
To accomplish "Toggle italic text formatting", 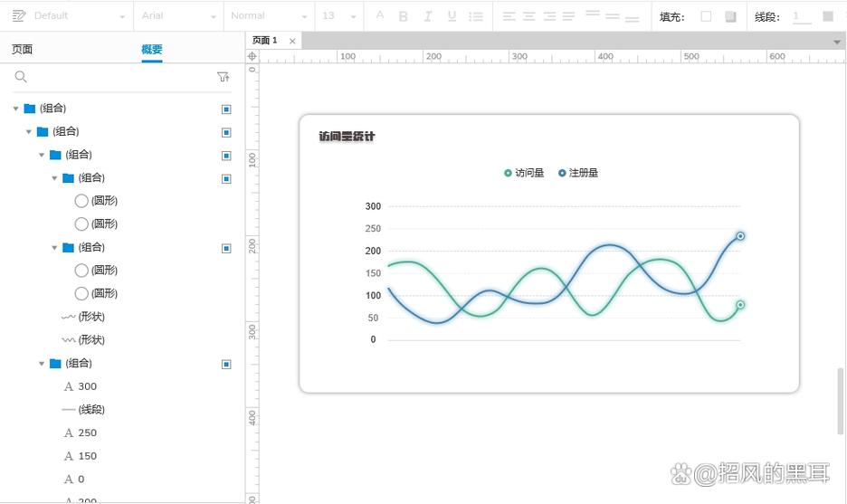I will click(x=428, y=16).
